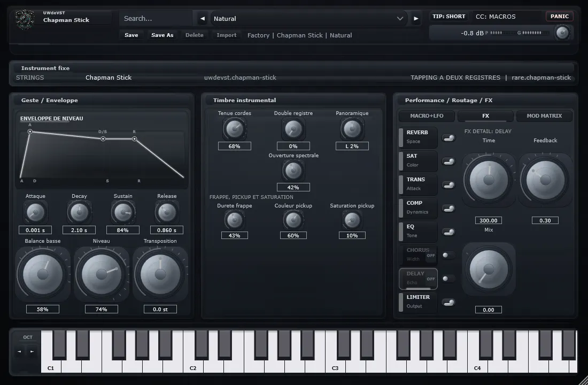
Task: Click the Save As button
Action: (163, 35)
